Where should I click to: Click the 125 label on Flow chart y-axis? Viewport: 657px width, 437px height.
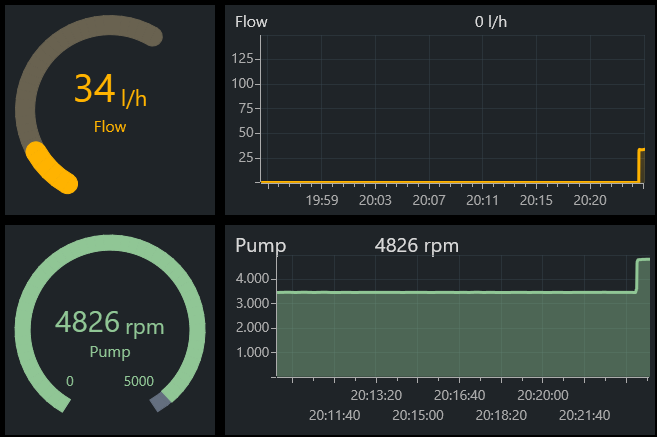tap(243, 59)
